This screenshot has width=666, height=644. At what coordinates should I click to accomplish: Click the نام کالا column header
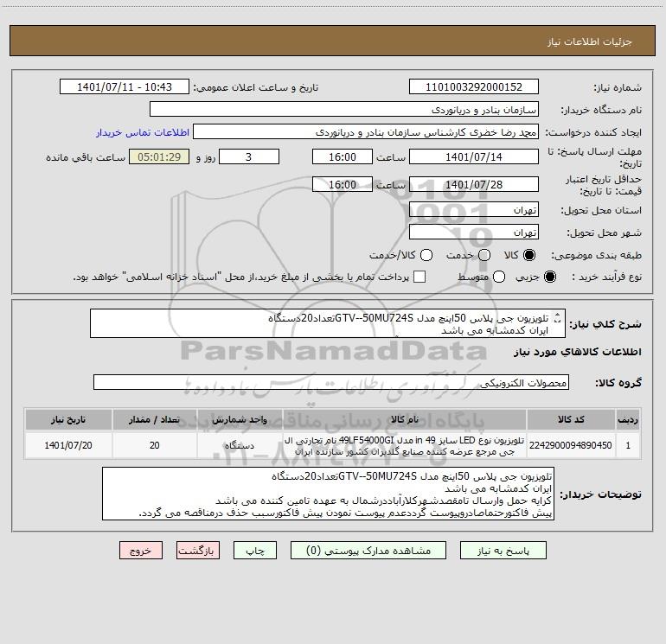click(405, 419)
